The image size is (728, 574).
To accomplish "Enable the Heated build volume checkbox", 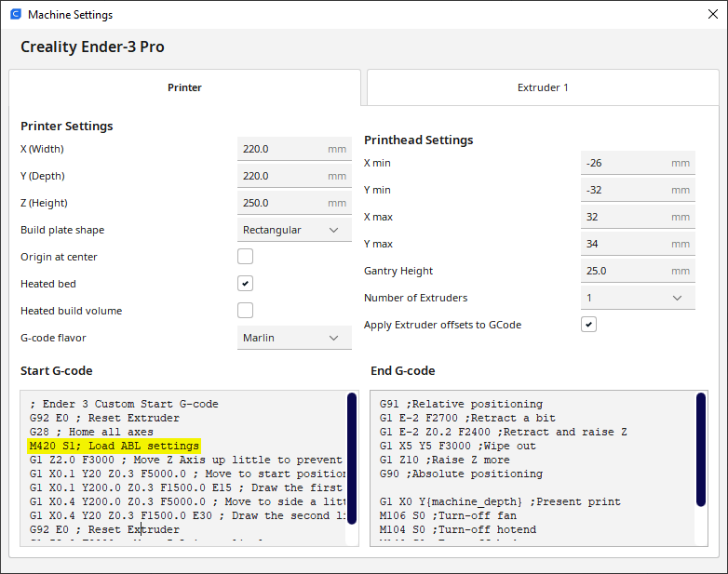I will 245,310.
